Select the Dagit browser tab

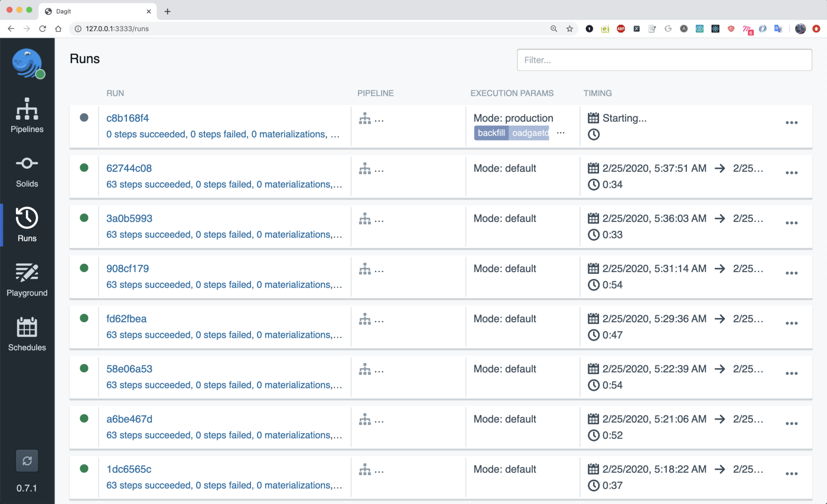pos(97,11)
